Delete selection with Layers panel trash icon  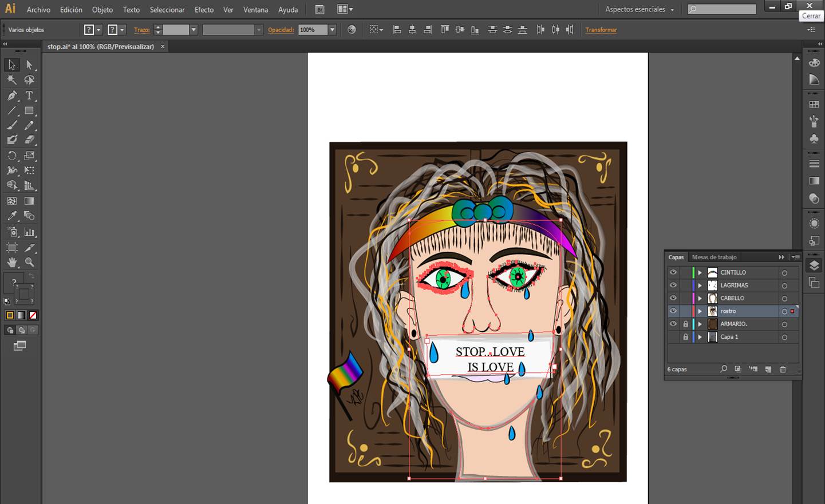[x=783, y=370]
